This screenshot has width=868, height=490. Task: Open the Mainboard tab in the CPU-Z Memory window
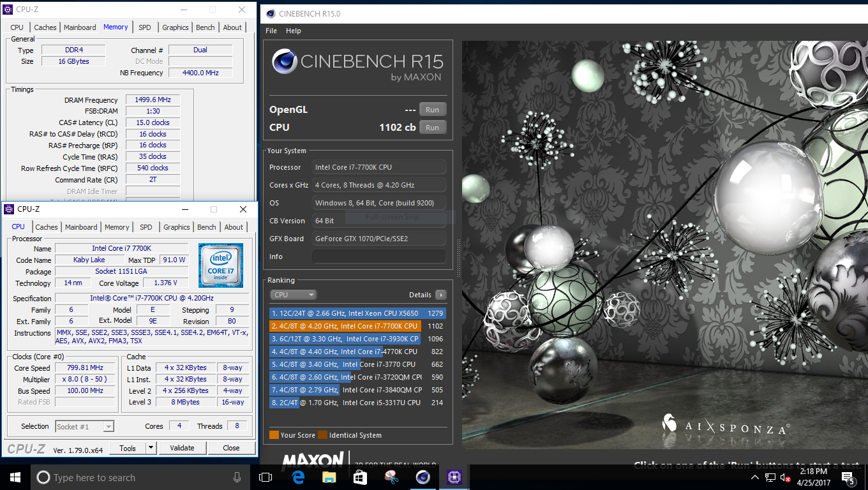pos(80,27)
